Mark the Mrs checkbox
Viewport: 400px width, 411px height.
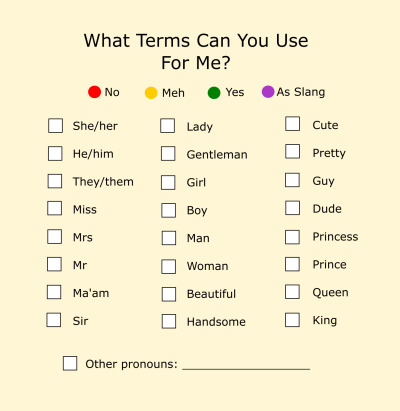coord(54,237)
